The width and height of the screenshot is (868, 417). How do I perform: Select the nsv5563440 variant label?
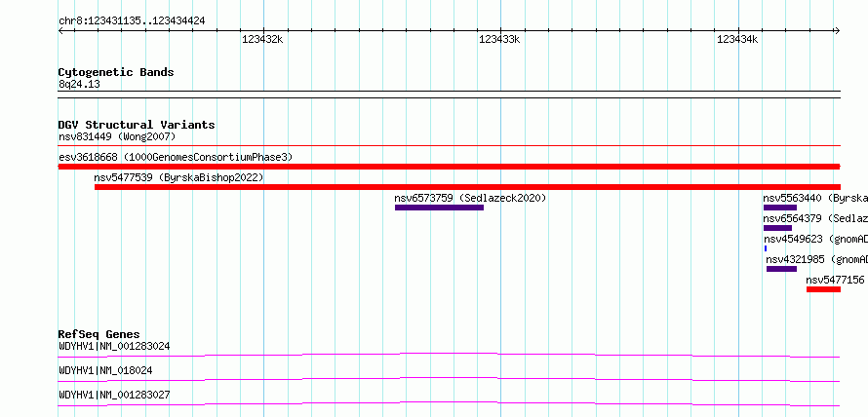click(x=815, y=198)
